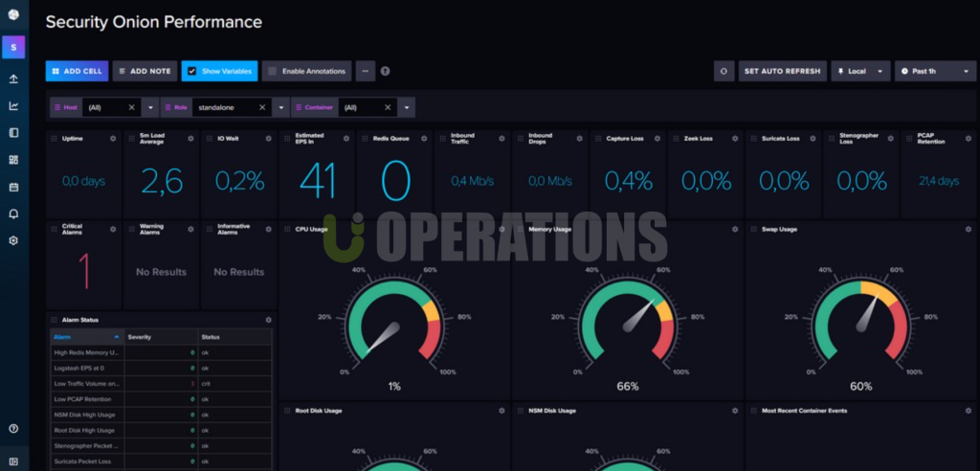Viewport: 980px width, 471px height.
Task: Open the Alarm Status cell gear
Action: [x=268, y=321]
